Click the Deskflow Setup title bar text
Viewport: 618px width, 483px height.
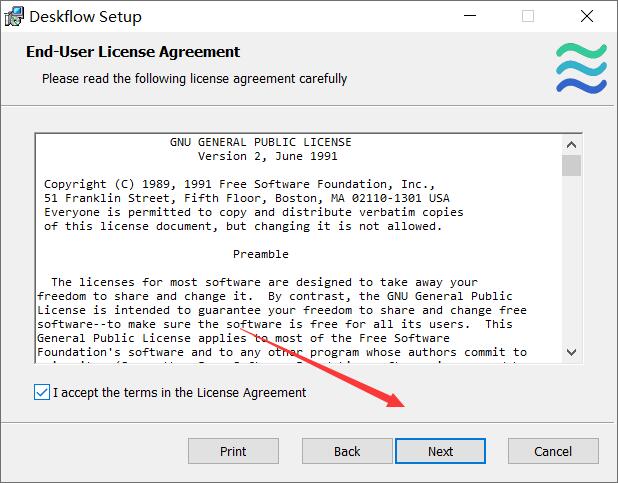(x=86, y=17)
